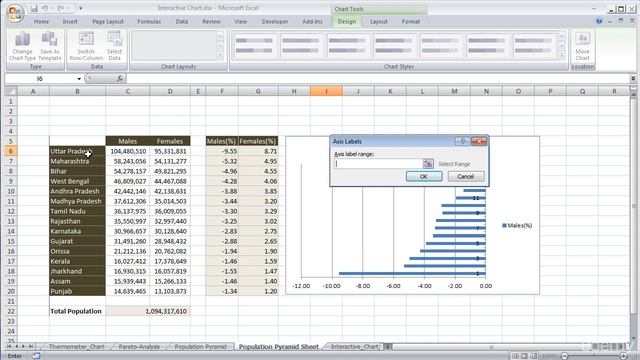This screenshot has width=640, height=360.
Task: Switch to Thermometer_Chart sheet tab
Action: pos(76,347)
